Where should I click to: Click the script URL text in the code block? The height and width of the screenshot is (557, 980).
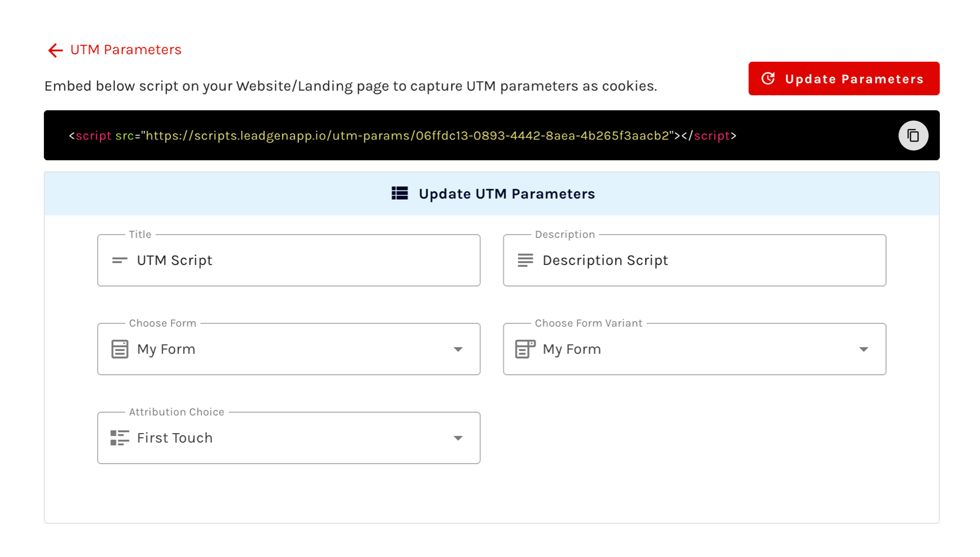pos(407,136)
